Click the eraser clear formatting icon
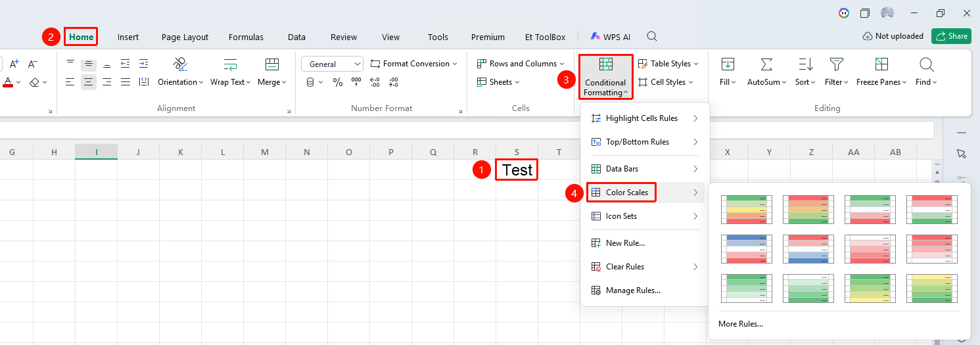This screenshot has width=980, height=345. (x=35, y=82)
